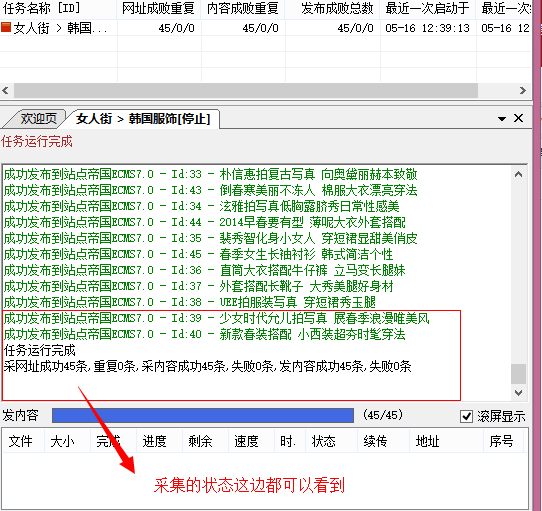Screen dimensions: 542x511
Task: Select the log line with Id:39
Action: 216,318
